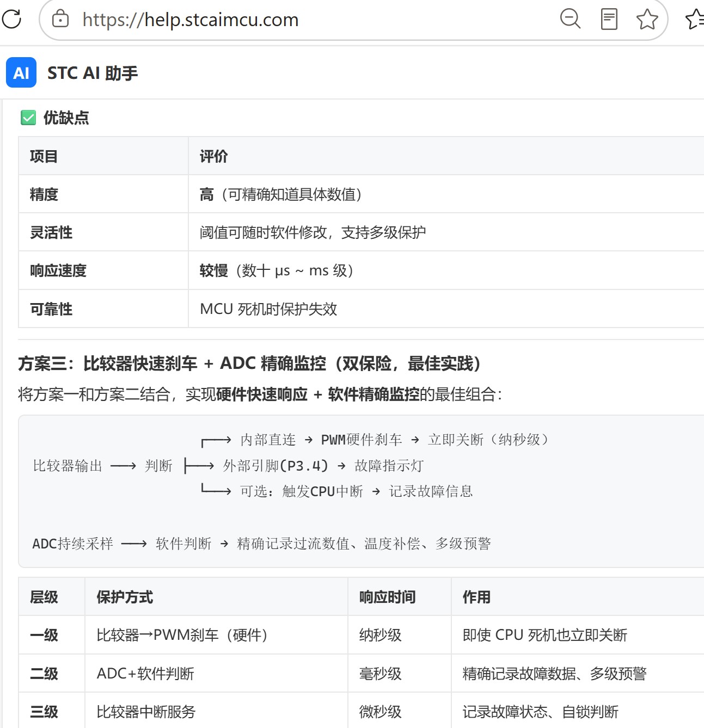Click '立即关断（纳秒级）' in the diagram
The width and height of the screenshot is (704, 728).
491,440
